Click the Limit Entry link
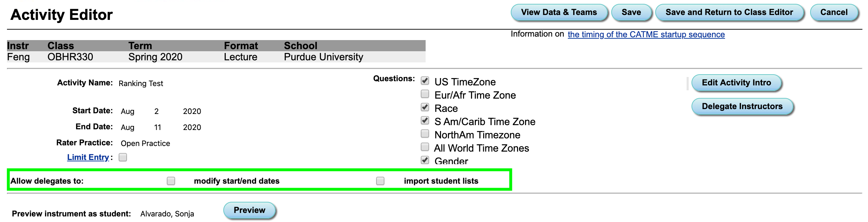The image size is (868, 222). [x=88, y=157]
